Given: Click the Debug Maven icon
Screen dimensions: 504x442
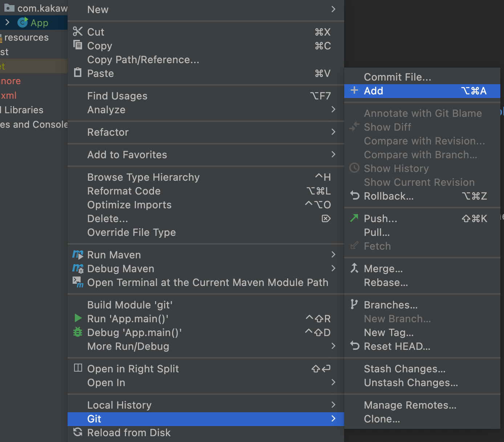Looking at the screenshot, I should coord(78,269).
